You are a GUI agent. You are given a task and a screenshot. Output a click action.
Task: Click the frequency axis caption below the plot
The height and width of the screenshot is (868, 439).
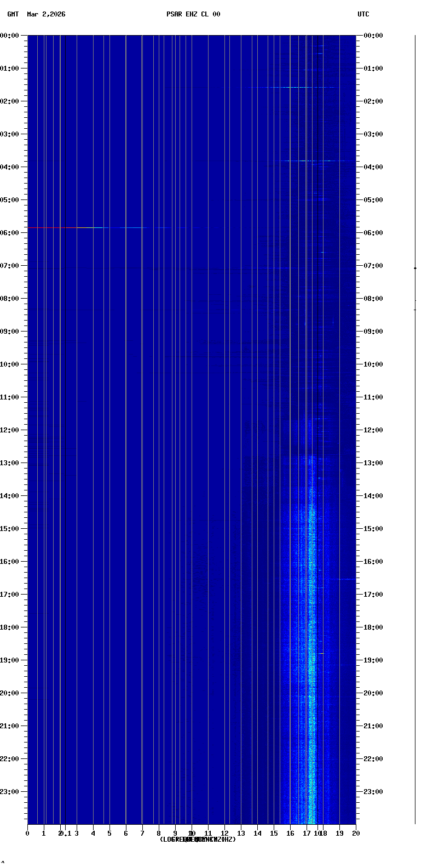198,840
